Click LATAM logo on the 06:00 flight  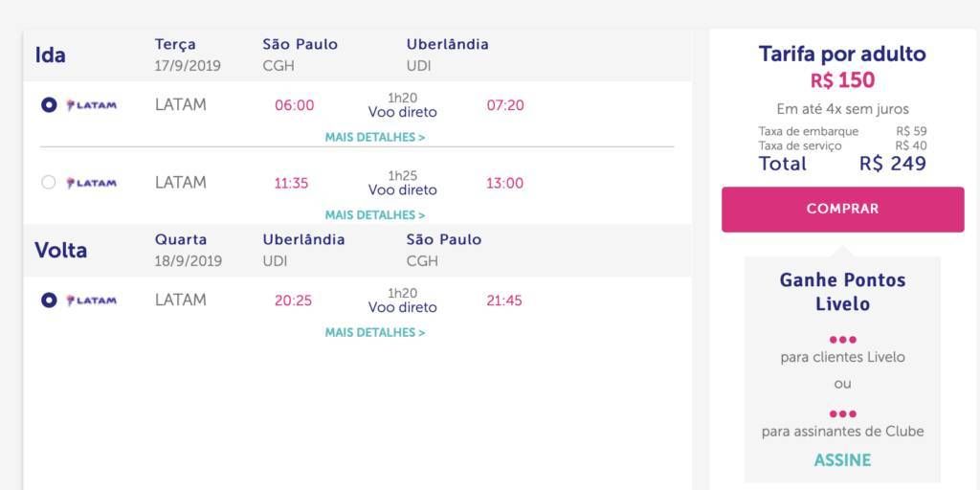pyautogui.click(x=92, y=105)
